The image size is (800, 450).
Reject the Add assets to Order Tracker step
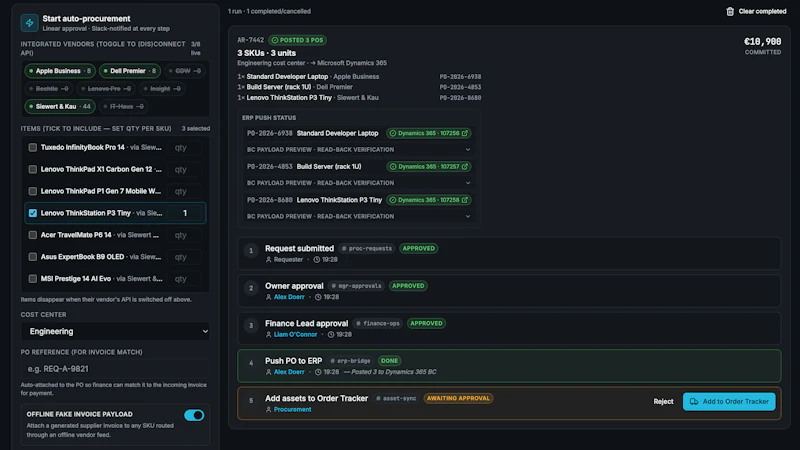(x=663, y=402)
